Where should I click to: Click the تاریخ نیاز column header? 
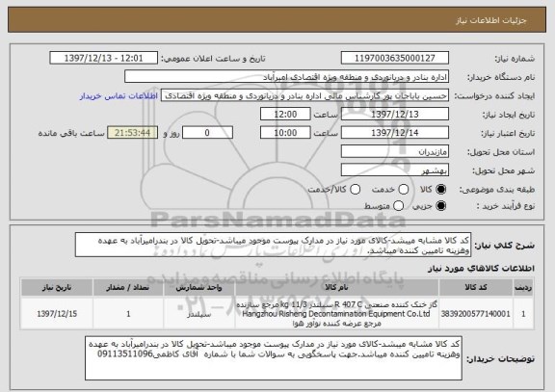pyautogui.click(x=57, y=287)
